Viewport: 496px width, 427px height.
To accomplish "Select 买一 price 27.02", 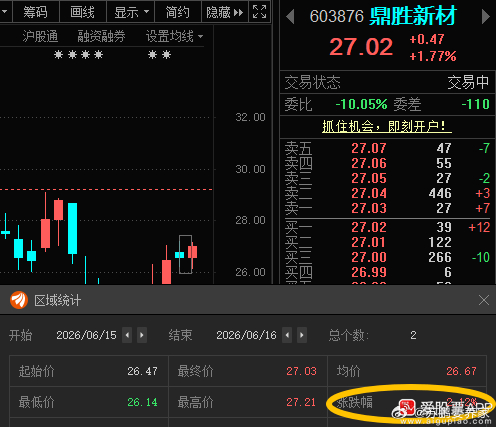I will [369, 227].
